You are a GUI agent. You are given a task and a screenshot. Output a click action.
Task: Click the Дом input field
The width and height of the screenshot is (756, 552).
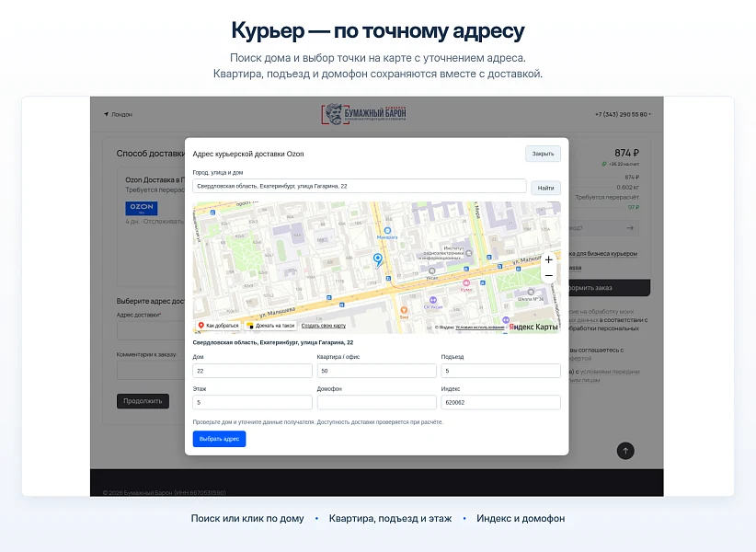[252, 371]
